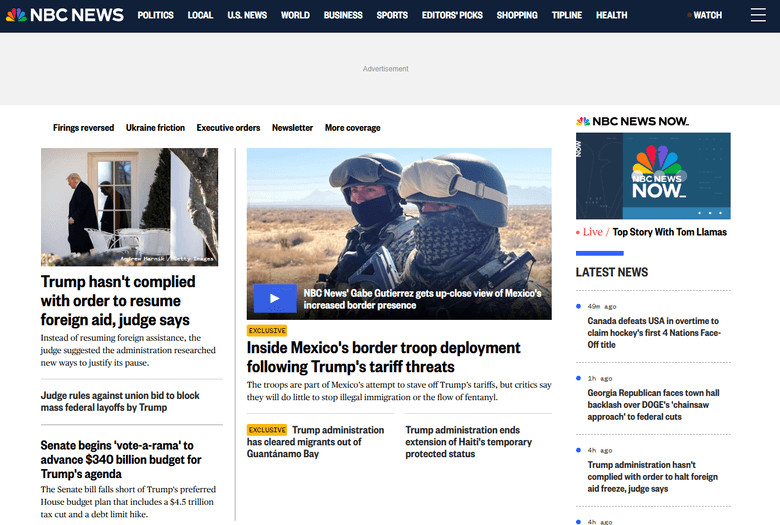Screen dimensions: 780x525
Task: Open the World section
Action: [x=295, y=15]
